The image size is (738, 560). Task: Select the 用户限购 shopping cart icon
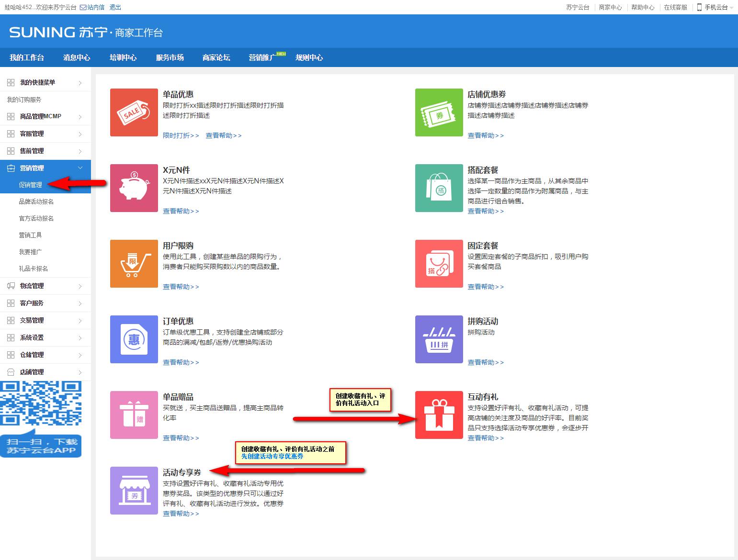pos(134,264)
